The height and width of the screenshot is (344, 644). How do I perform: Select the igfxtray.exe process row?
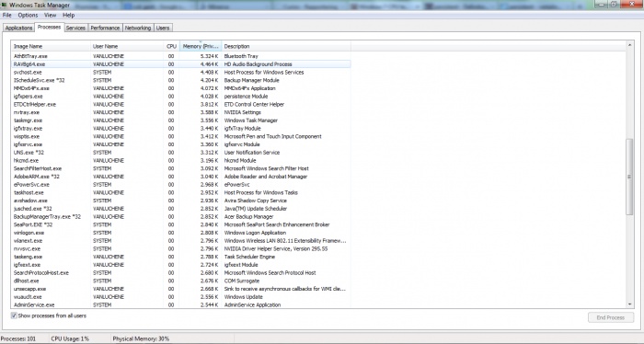(x=181, y=128)
